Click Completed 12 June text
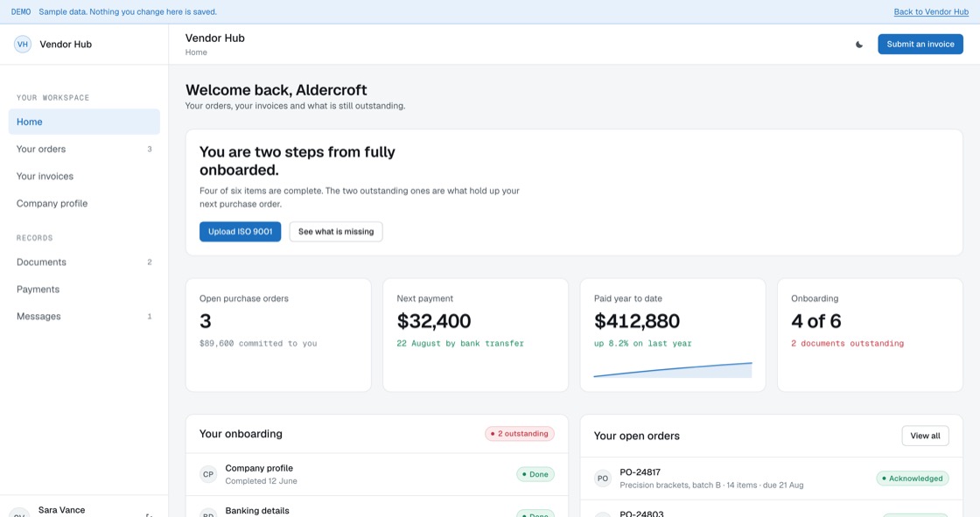The height and width of the screenshot is (517, 980). (x=262, y=481)
